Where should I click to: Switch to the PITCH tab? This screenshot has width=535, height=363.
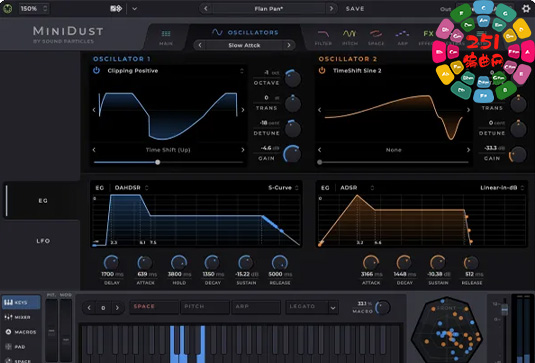tap(350, 37)
